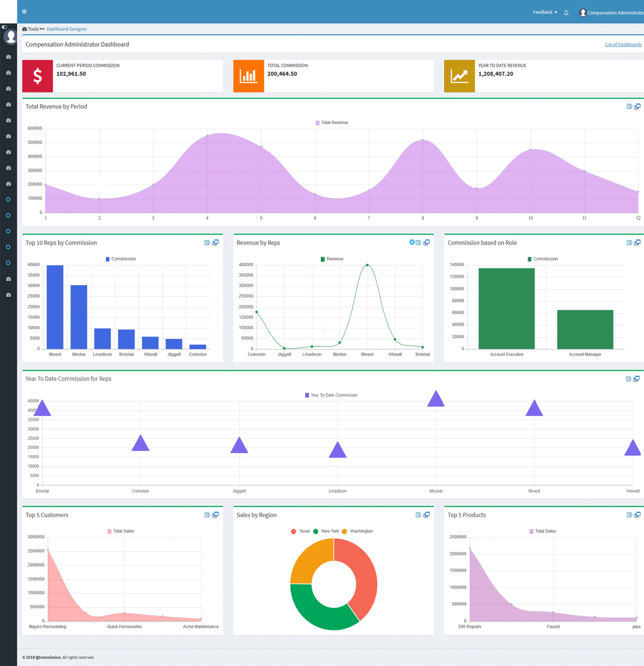The height and width of the screenshot is (666, 644).
Task: Open the List of Dashboards link
Action: [623, 45]
